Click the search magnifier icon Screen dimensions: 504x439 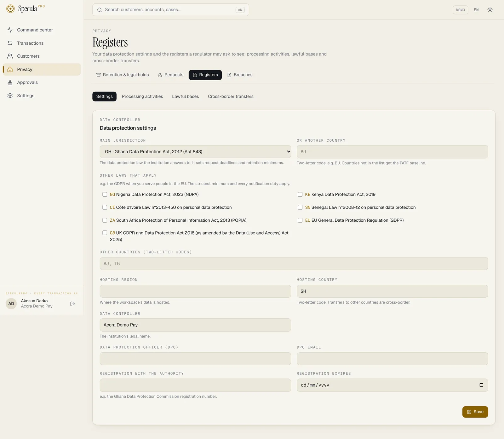point(100,10)
